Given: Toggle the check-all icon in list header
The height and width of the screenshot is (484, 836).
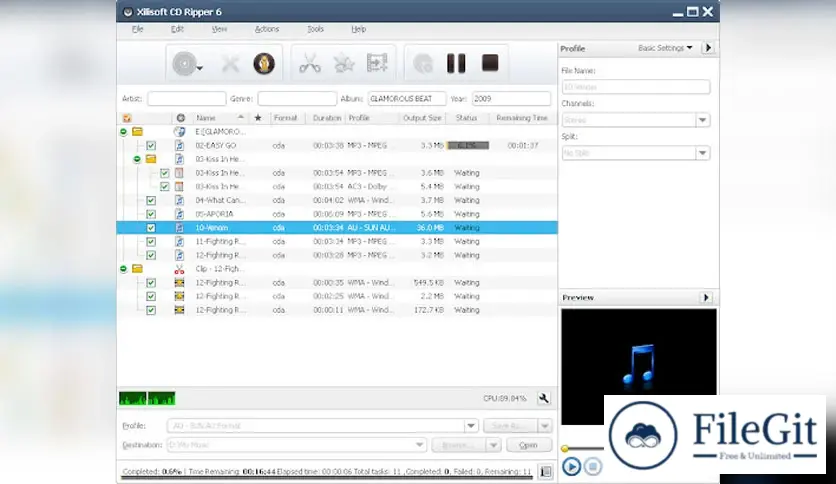Looking at the screenshot, I should [127, 118].
